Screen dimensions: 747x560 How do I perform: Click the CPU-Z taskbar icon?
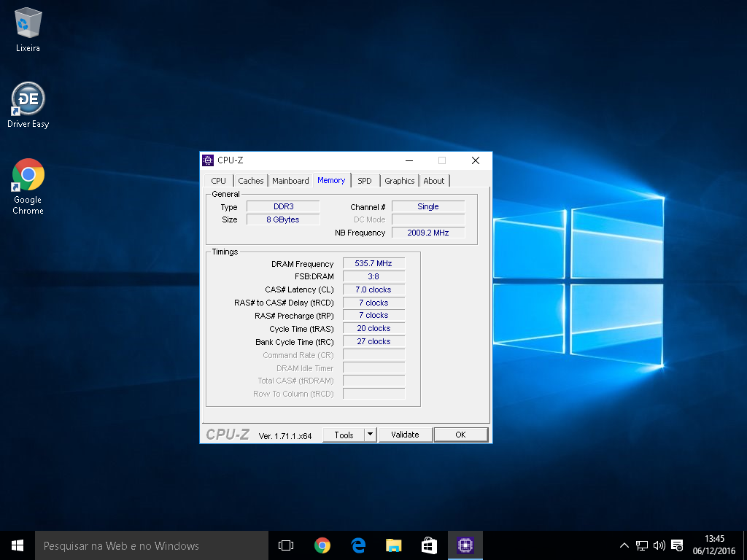(x=465, y=545)
